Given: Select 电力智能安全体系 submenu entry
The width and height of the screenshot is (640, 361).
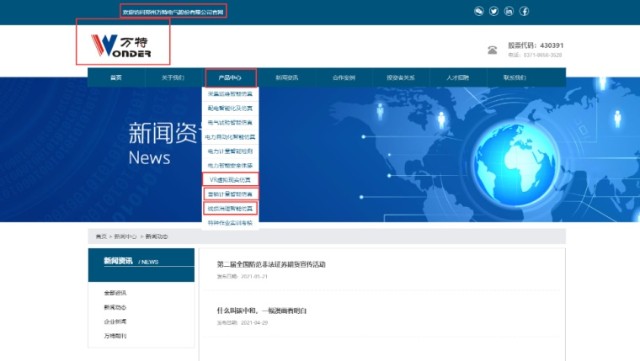Looking at the screenshot, I should (230, 165).
